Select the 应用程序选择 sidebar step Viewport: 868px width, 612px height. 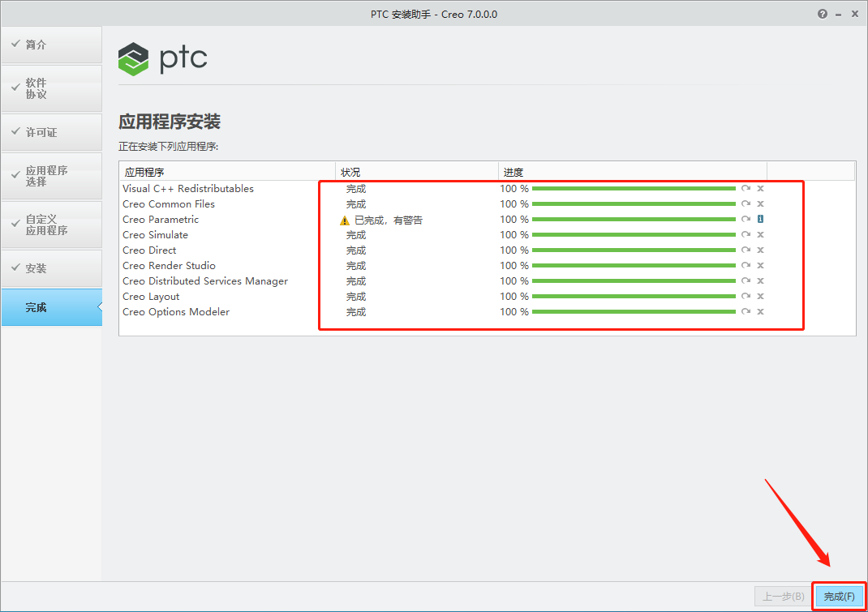point(51,176)
